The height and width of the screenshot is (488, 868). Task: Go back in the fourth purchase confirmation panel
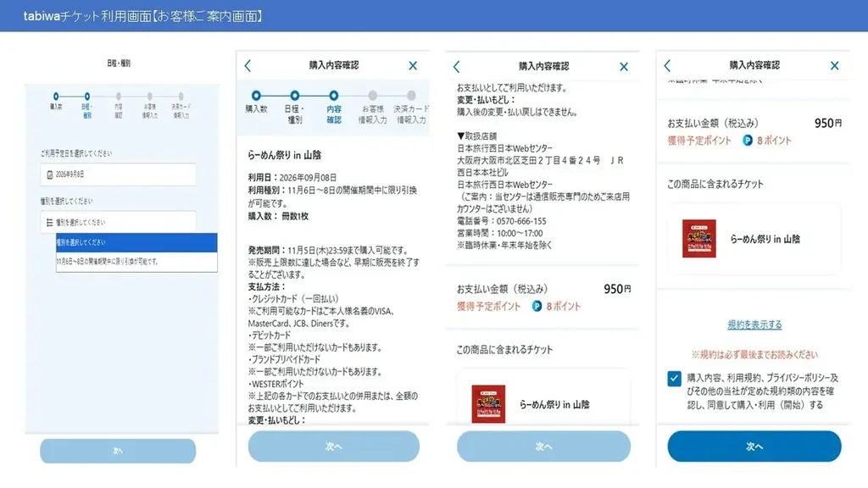click(667, 66)
